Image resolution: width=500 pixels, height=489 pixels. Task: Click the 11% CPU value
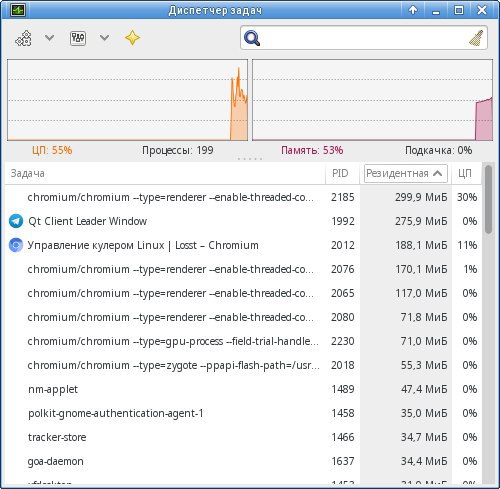point(467,245)
